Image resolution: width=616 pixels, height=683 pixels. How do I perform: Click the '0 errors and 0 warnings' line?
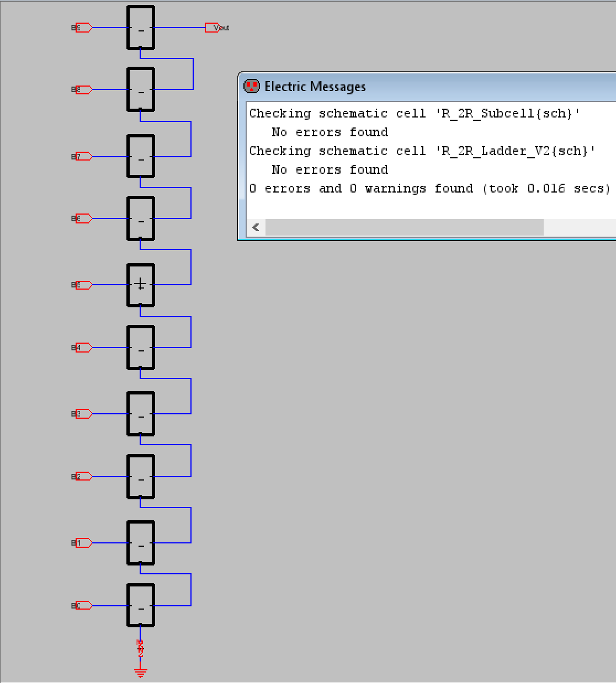pyautogui.click(x=429, y=189)
